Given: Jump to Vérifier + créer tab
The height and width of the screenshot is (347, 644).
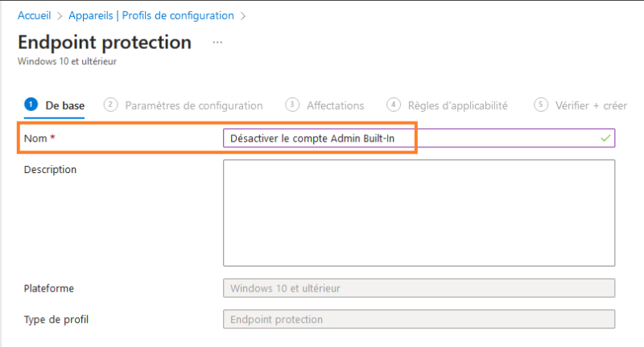Looking at the screenshot, I should (591, 105).
